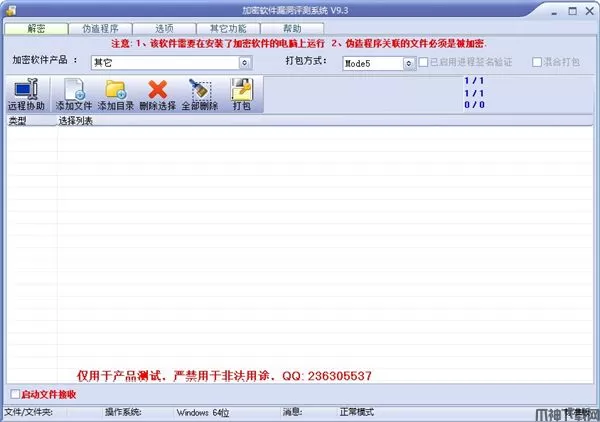
Task: Click the 消息 status bar label
Action: click(292, 412)
